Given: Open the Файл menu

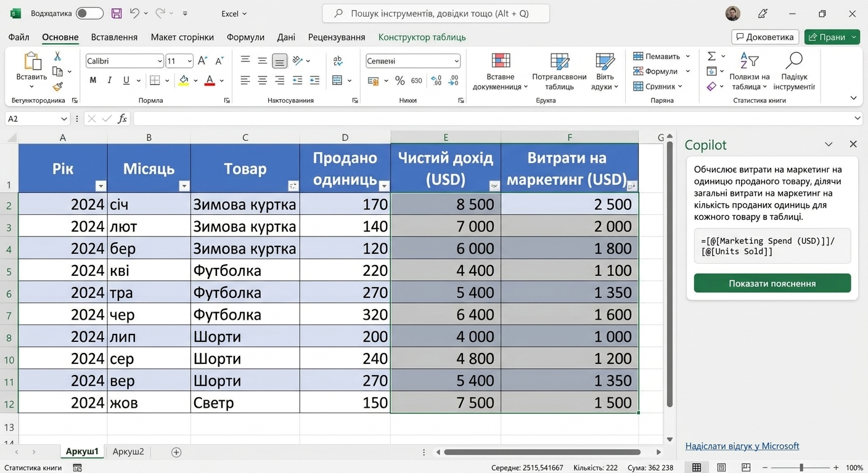Looking at the screenshot, I should (x=18, y=37).
